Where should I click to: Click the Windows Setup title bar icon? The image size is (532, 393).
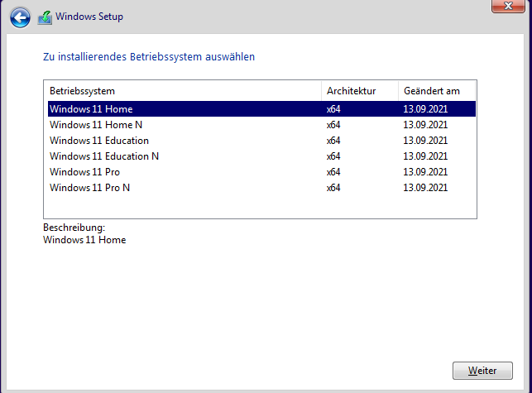pyautogui.click(x=45, y=17)
